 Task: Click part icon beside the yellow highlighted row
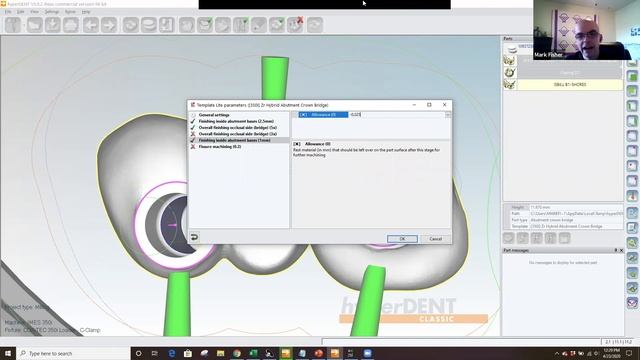tap(510, 84)
